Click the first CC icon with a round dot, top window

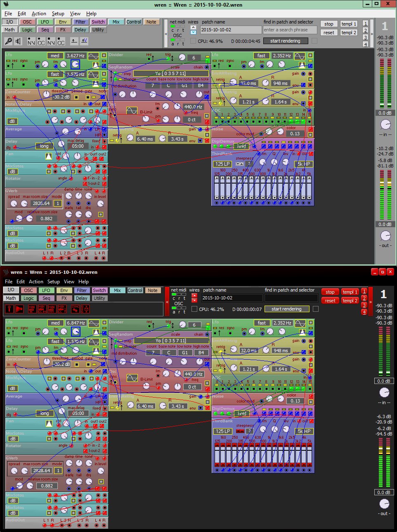coord(41,41)
